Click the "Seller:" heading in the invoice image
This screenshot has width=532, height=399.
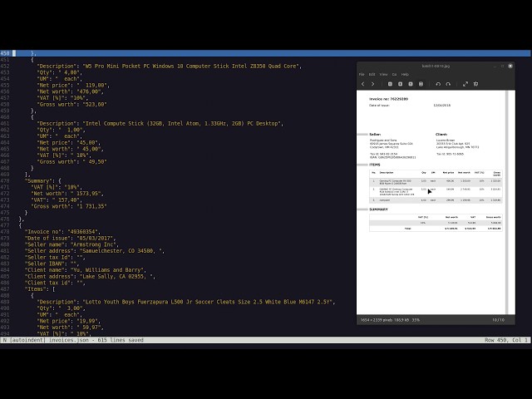pos(375,135)
